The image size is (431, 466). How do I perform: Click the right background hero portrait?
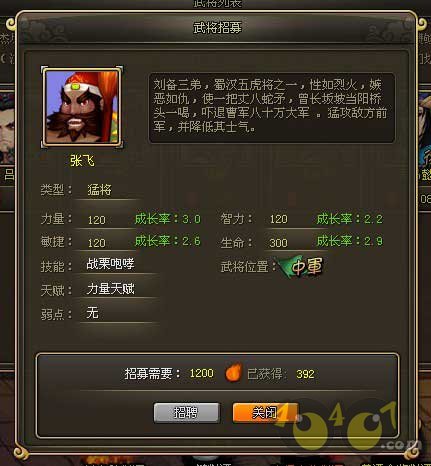[424, 128]
